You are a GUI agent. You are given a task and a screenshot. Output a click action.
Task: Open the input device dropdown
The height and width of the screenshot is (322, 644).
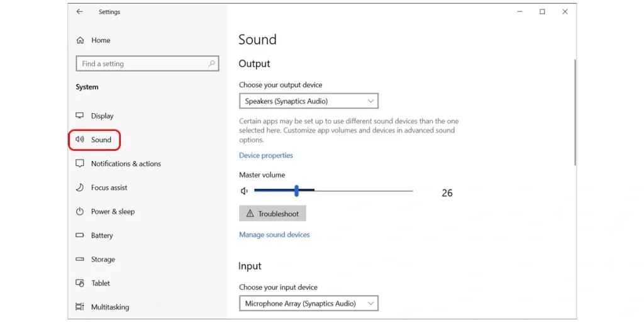[308, 304]
